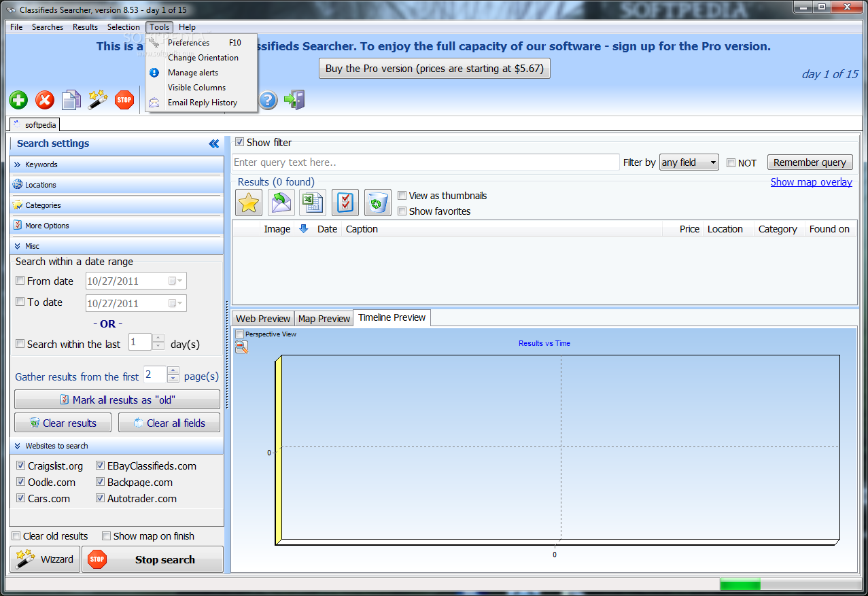Viewport: 868px width, 596px height.
Task: Toggle the Perspective View checkbox
Action: tap(239, 334)
